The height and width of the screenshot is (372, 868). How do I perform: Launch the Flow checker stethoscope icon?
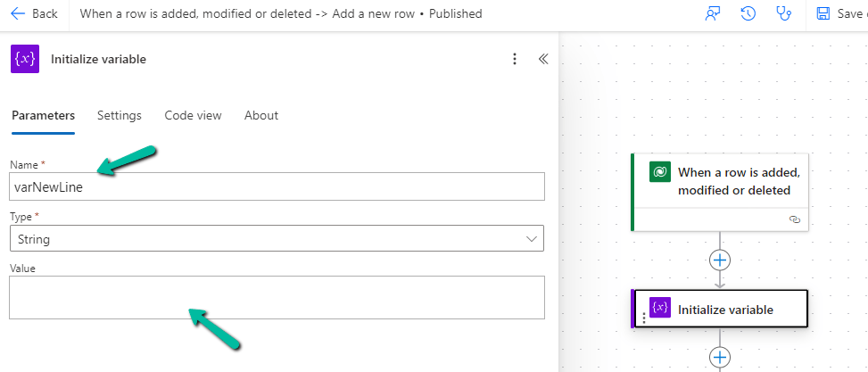(x=784, y=14)
